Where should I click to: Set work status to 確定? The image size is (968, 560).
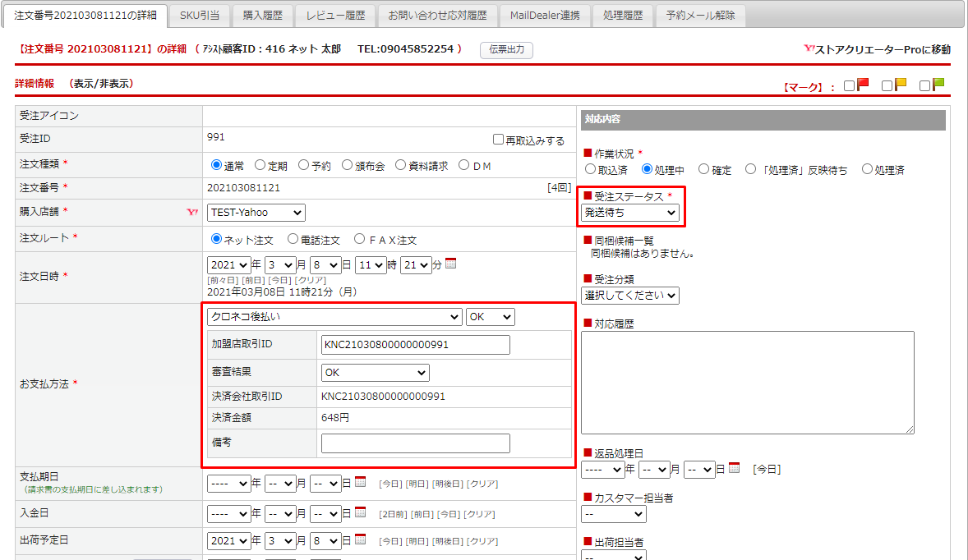point(703,169)
